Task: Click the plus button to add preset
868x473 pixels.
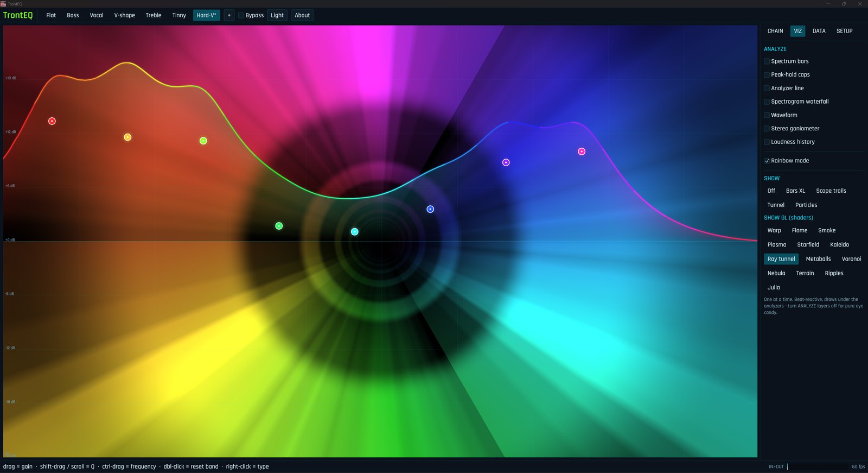Action: (x=229, y=15)
